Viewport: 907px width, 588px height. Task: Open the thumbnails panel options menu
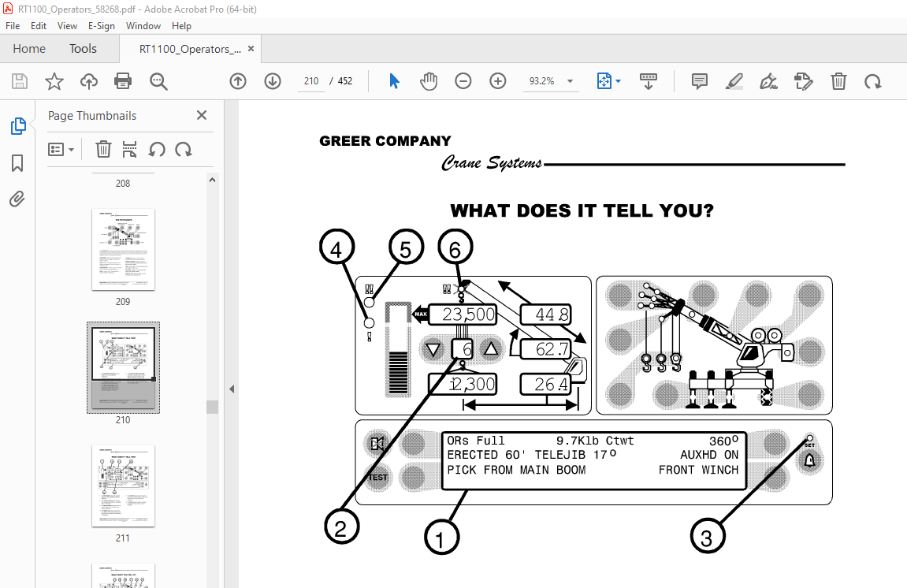coord(61,149)
